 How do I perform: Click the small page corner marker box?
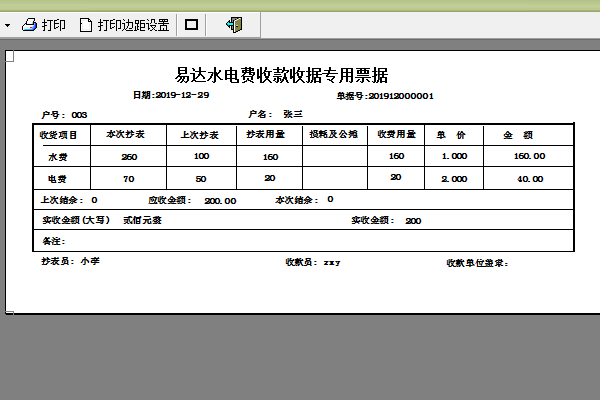9,58
